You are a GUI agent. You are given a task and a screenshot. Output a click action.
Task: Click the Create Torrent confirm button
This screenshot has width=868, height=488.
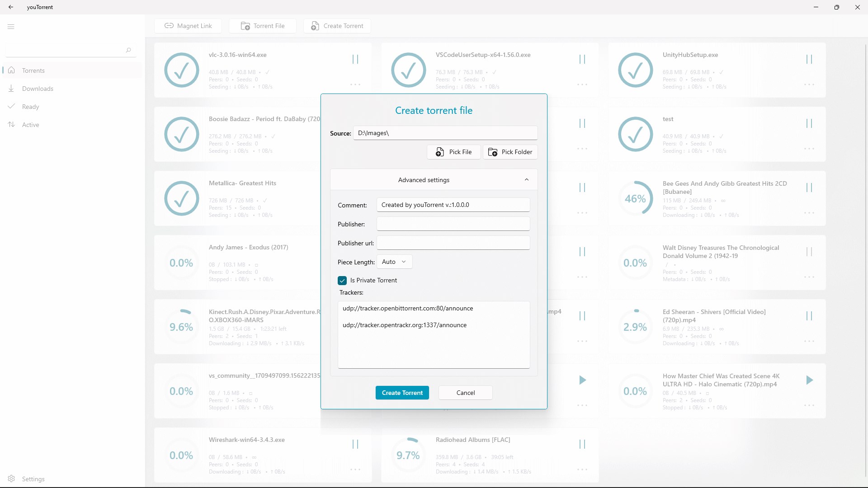402,393
